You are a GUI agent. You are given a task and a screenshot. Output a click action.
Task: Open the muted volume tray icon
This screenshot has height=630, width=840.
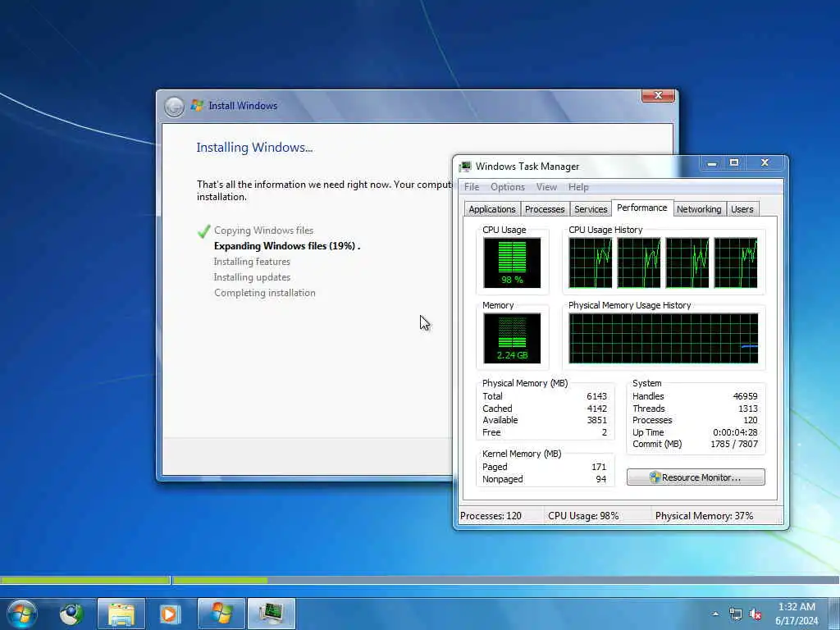756,614
